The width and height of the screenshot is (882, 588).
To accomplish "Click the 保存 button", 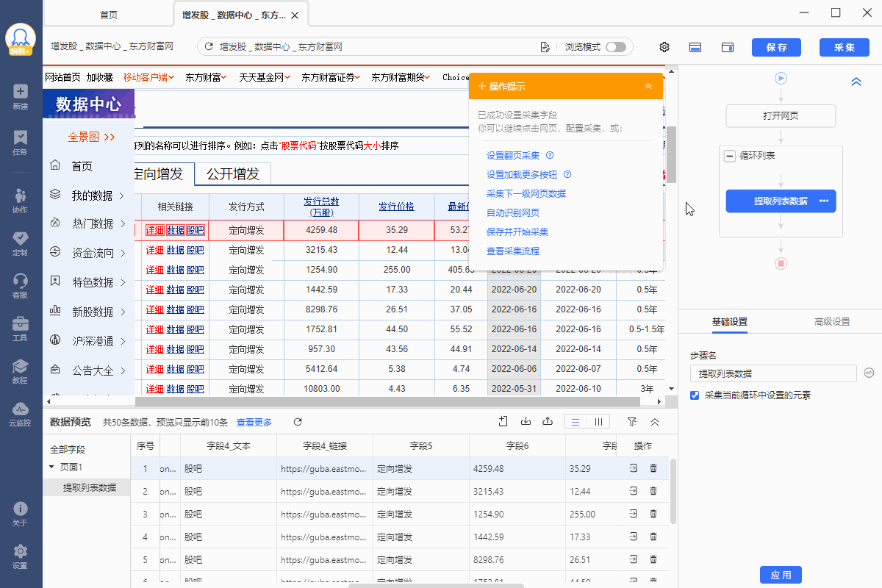I will pos(776,47).
